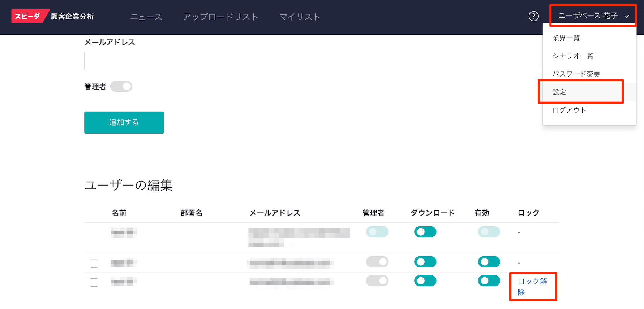
Task: Toggle ダウンロード switch in second user row
Action: [425, 262]
